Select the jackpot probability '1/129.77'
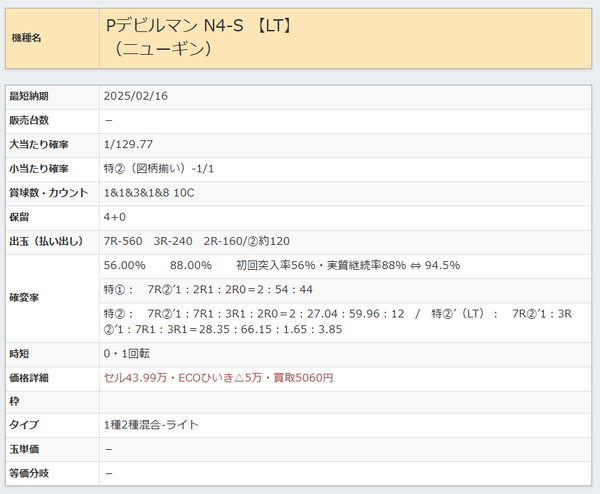 coord(128,144)
